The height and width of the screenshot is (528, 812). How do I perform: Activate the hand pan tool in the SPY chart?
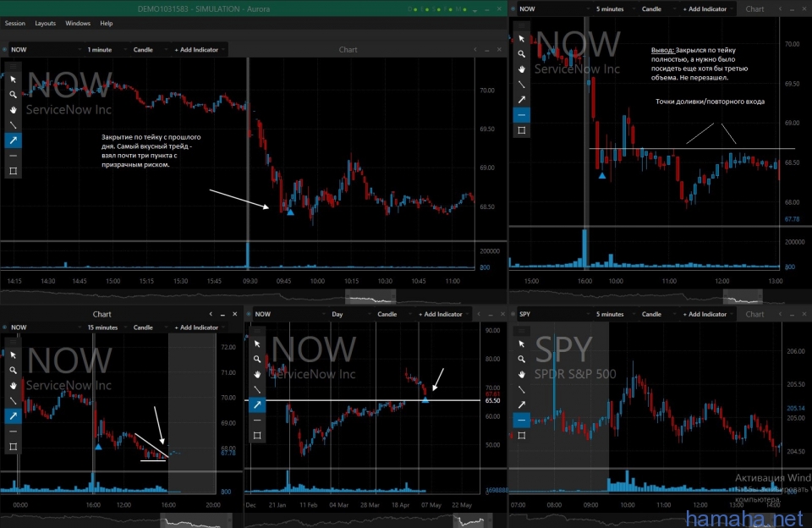(x=522, y=374)
